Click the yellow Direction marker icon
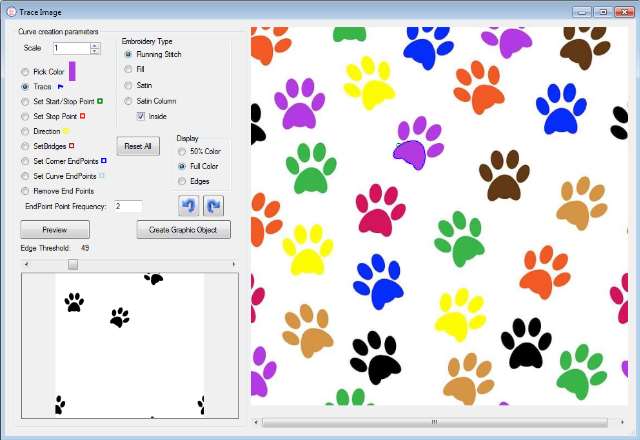Image resolution: width=640 pixels, height=440 pixels. [x=66, y=131]
